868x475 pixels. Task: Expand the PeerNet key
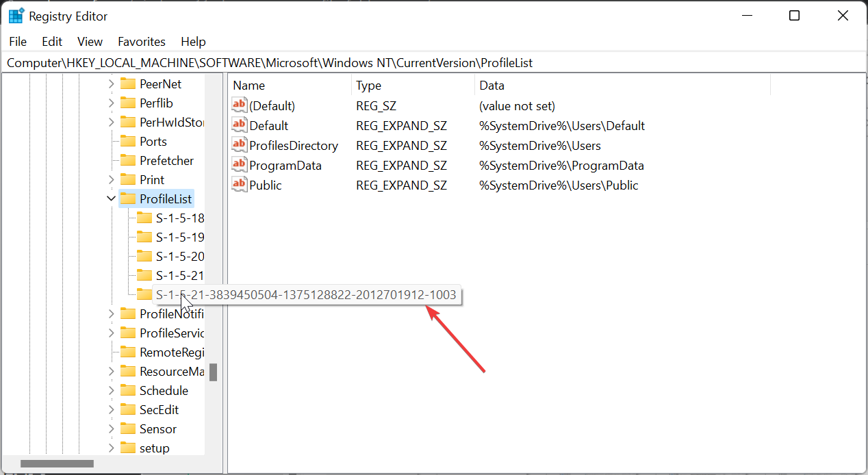point(112,84)
